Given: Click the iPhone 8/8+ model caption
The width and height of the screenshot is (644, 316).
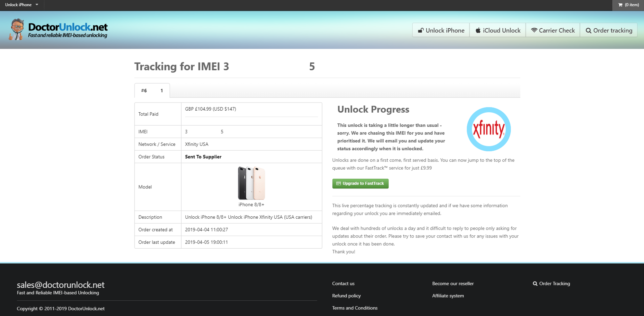Looking at the screenshot, I should coord(251,205).
